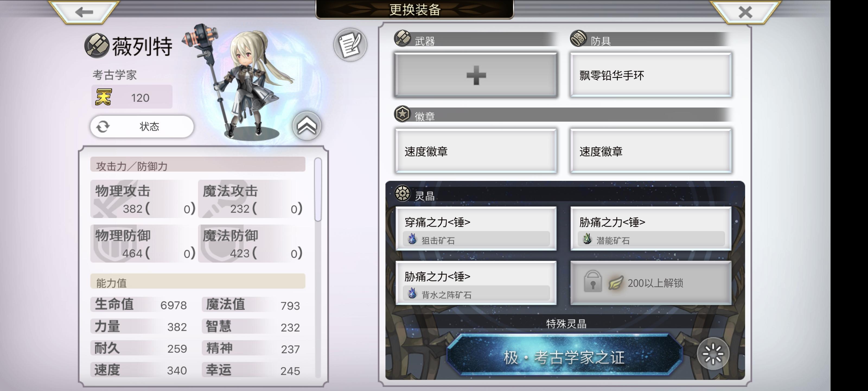Click the sparkle icon beside 极·考古学家之证
Viewport: 868px width, 391px height.
tap(713, 354)
